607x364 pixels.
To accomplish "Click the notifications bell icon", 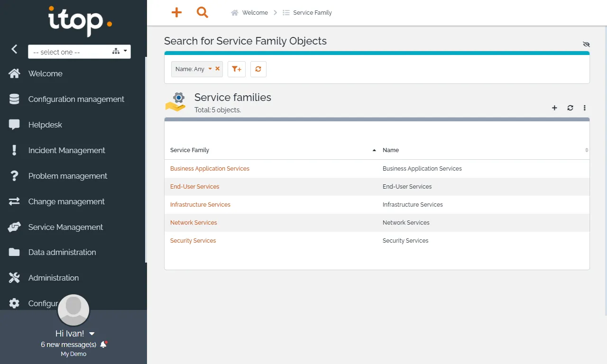I will point(103,345).
